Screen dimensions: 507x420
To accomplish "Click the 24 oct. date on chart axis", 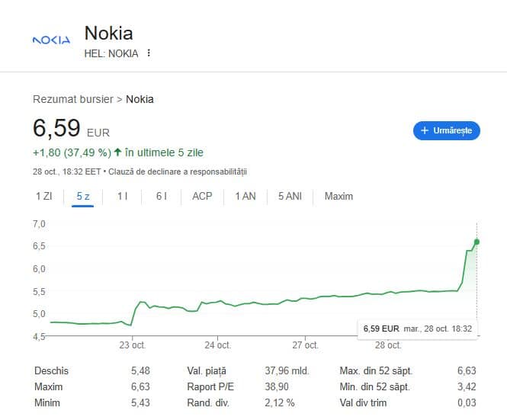I will pyautogui.click(x=217, y=345).
